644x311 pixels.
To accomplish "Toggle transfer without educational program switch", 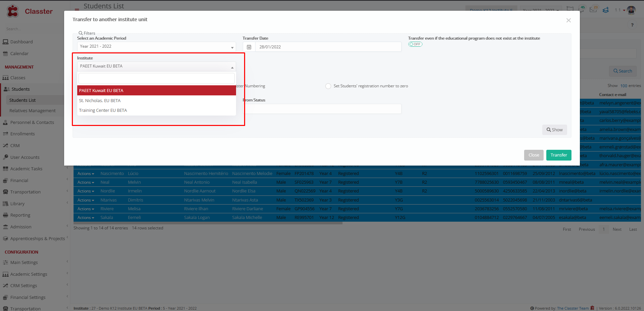I will tap(415, 44).
